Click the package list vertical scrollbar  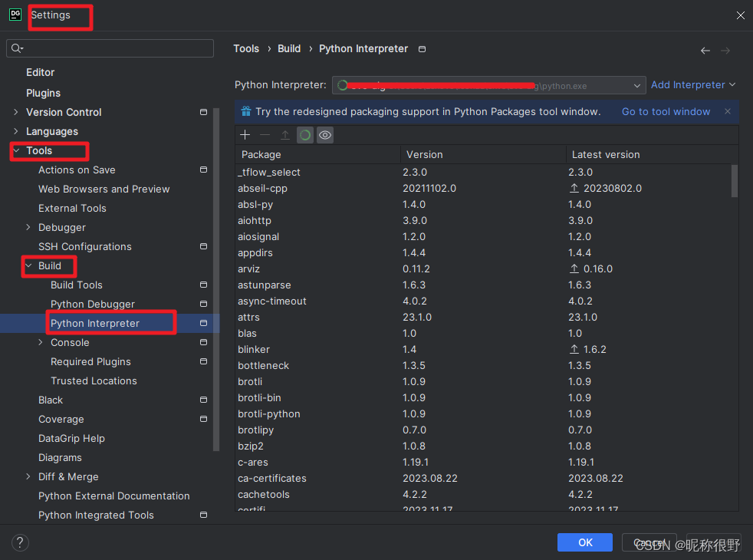(x=735, y=181)
